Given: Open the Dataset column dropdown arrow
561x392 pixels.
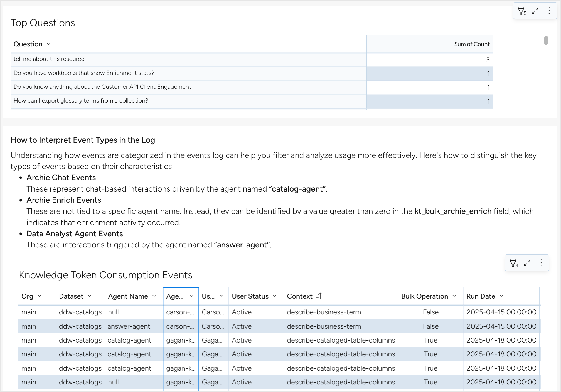Looking at the screenshot, I should click(90, 296).
